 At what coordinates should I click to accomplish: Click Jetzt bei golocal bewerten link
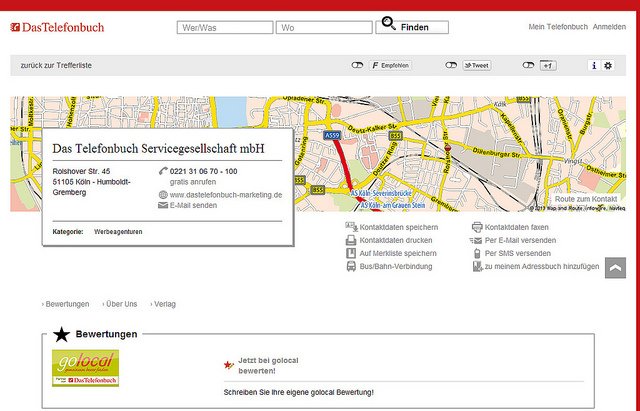(x=268, y=366)
